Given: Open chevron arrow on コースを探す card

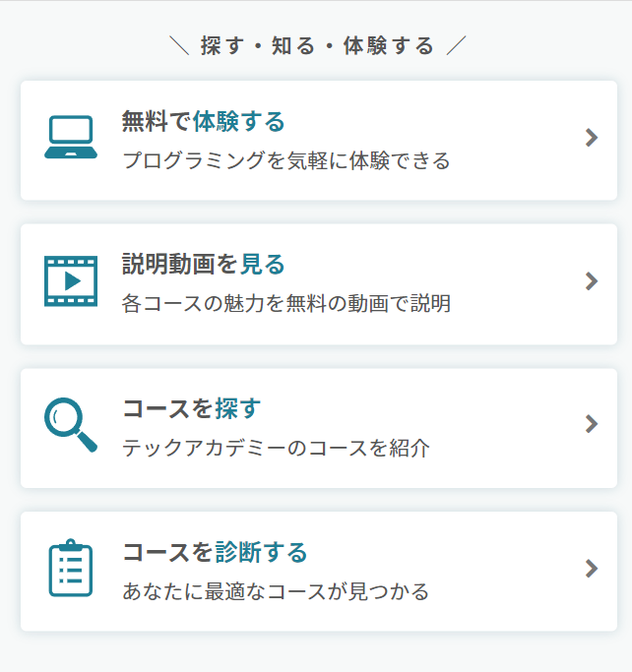Looking at the screenshot, I should tap(592, 424).
